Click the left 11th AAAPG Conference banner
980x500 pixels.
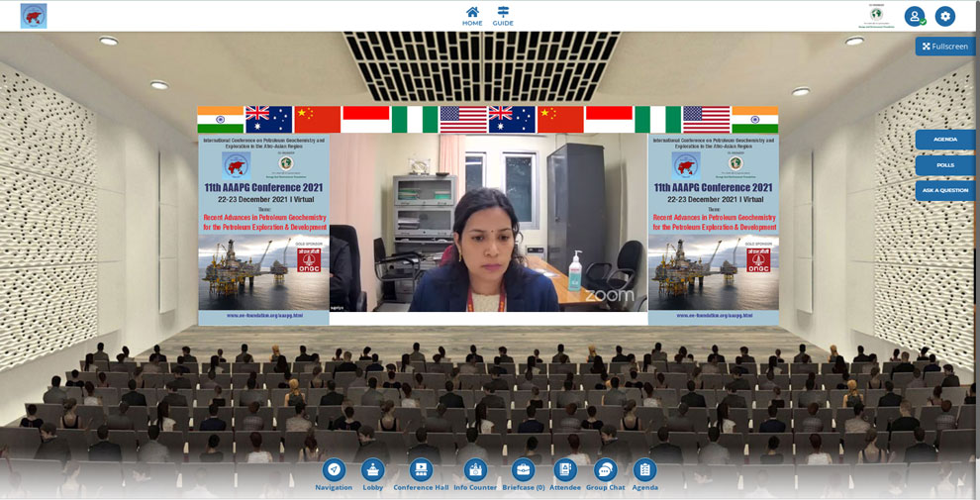263,229
